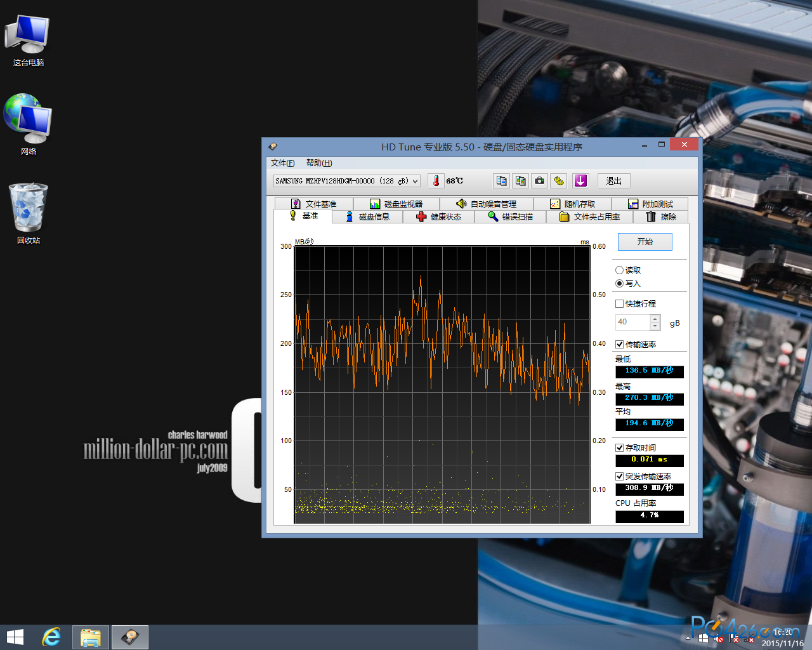The width and height of the screenshot is (812, 650).
Task: Switch to 文件夹占用率 tab
Action: point(590,217)
